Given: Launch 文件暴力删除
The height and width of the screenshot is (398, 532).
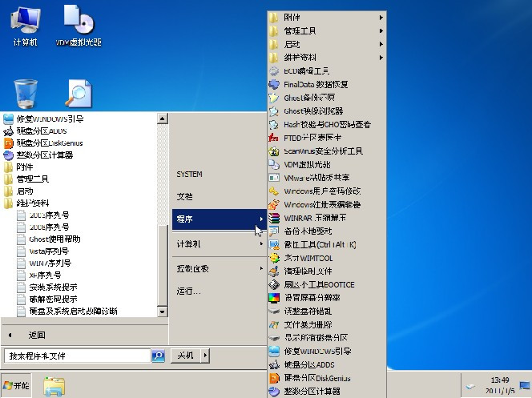Looking at the screenshot, I should tap(327, 324).
